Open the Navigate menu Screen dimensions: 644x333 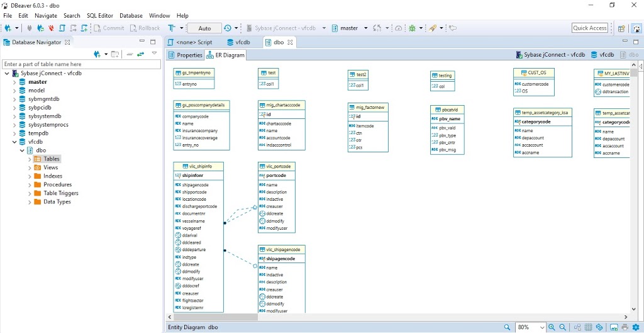pyautogui.click(x=46, y=16)
